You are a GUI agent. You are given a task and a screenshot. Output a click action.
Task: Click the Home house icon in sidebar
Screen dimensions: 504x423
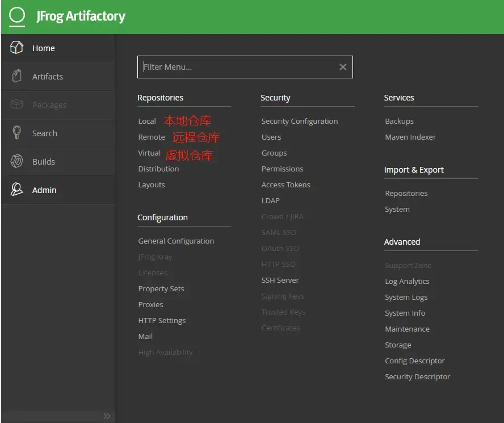click(16, 48)
